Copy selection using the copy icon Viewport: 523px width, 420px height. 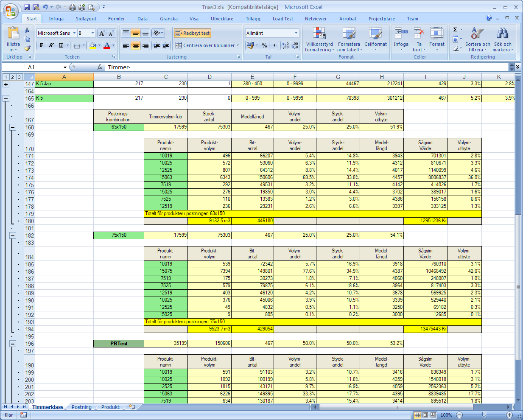[x=27, y=39]
